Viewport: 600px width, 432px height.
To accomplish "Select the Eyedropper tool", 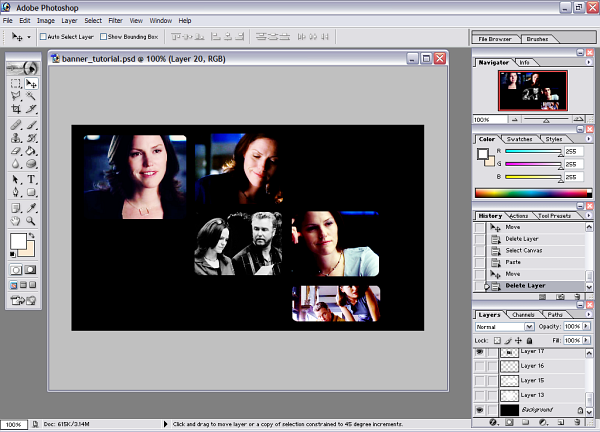I will pyautogui.click(x=31, y=208).
